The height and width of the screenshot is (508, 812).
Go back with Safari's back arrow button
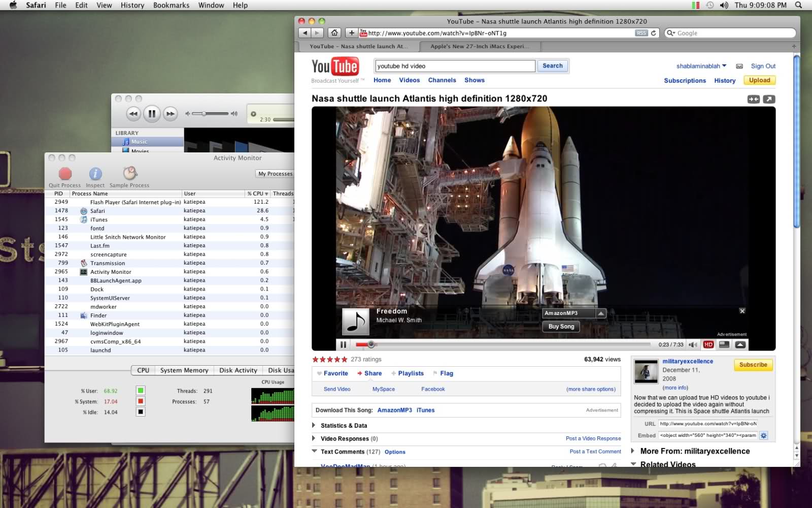tap(304, 33)
